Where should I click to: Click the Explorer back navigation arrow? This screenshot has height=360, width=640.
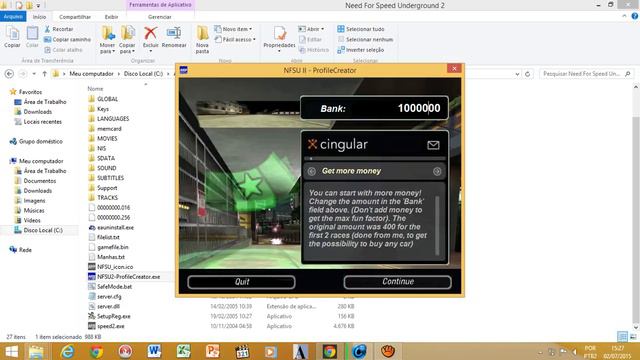pyautogui.click(x=9, y=74)
